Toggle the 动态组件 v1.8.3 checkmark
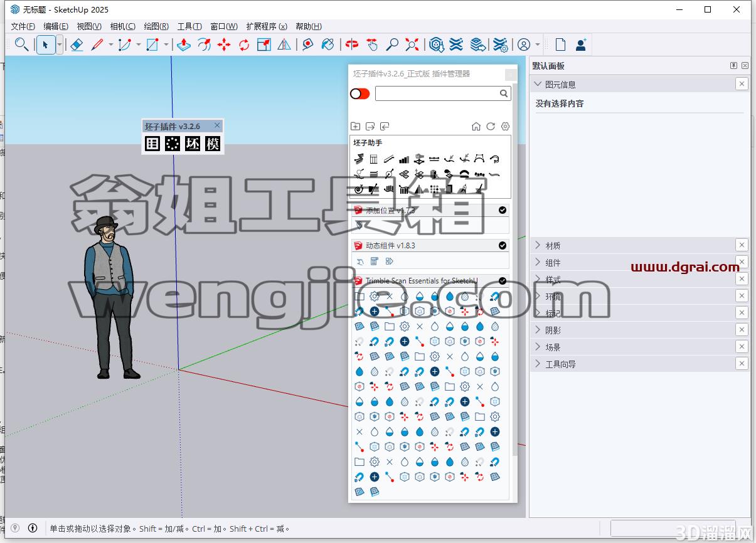The image size is (756, 543). click(503, 245)
